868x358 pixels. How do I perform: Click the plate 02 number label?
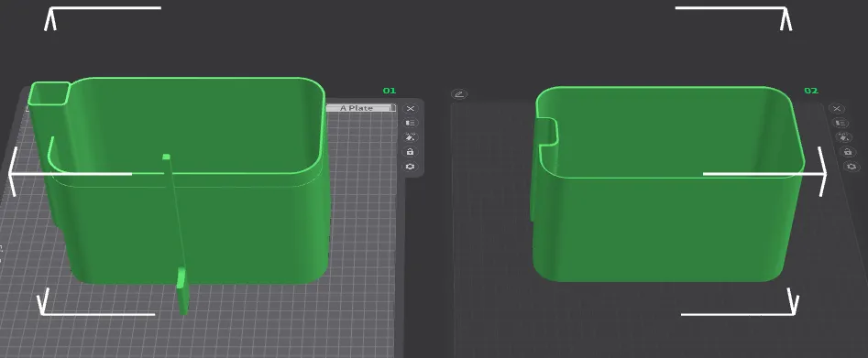tap(811, 91)
